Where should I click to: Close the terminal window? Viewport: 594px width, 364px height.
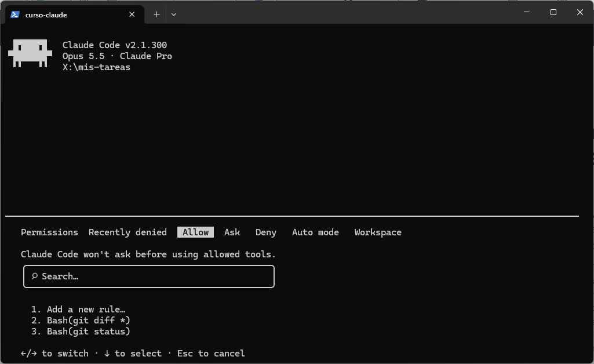click(x=580, y=12)
